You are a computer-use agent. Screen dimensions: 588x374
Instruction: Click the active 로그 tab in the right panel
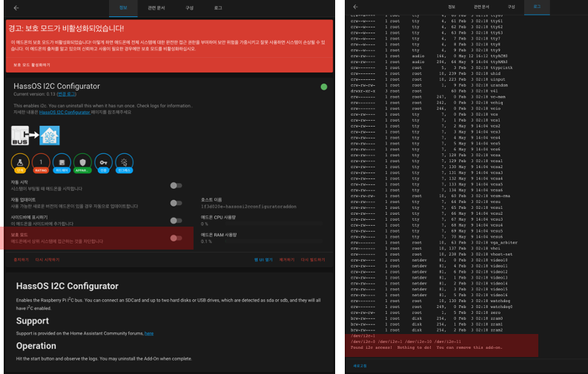(x=537, y=7)
